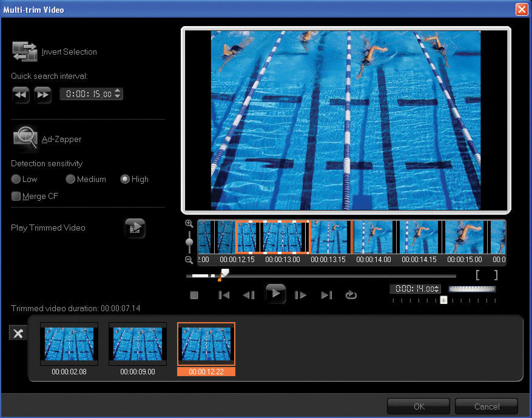Click the timeline frame at 00:00:13.00
Screen dimensions: 532x418
(x=282, y=237)
